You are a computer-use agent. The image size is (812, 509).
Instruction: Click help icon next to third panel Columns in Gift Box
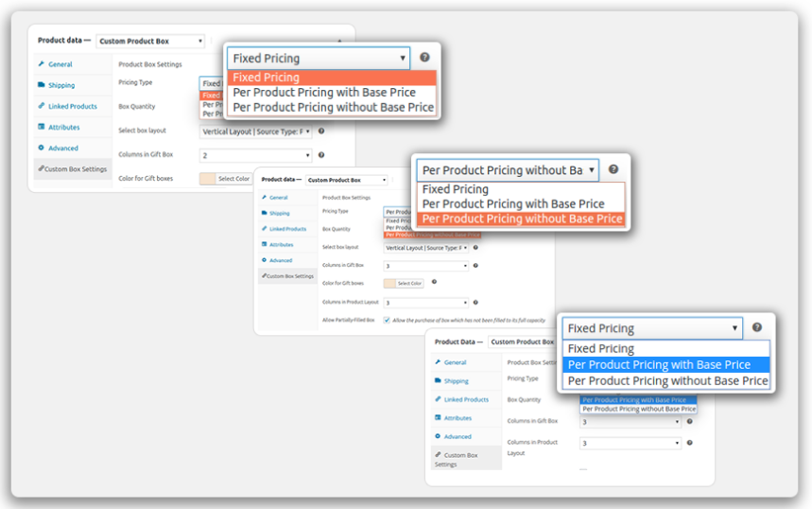point(689,421)
